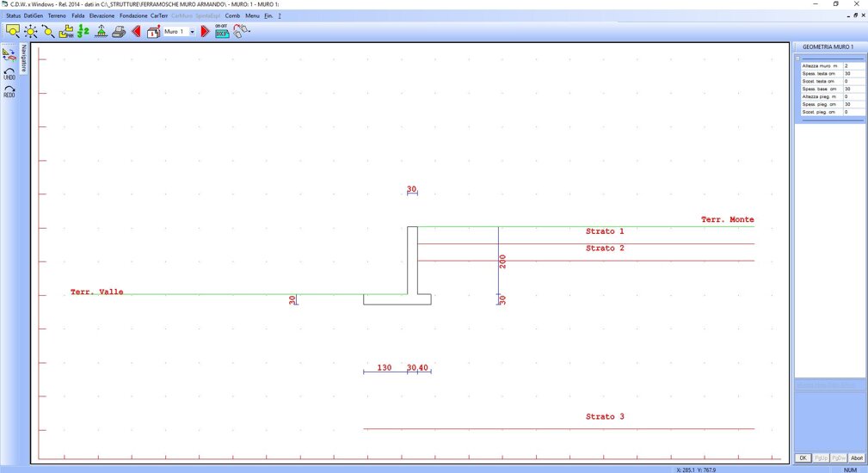Click the printer icon in toolbar
Viewport: 868px width, 473px height.
[119, 31]
